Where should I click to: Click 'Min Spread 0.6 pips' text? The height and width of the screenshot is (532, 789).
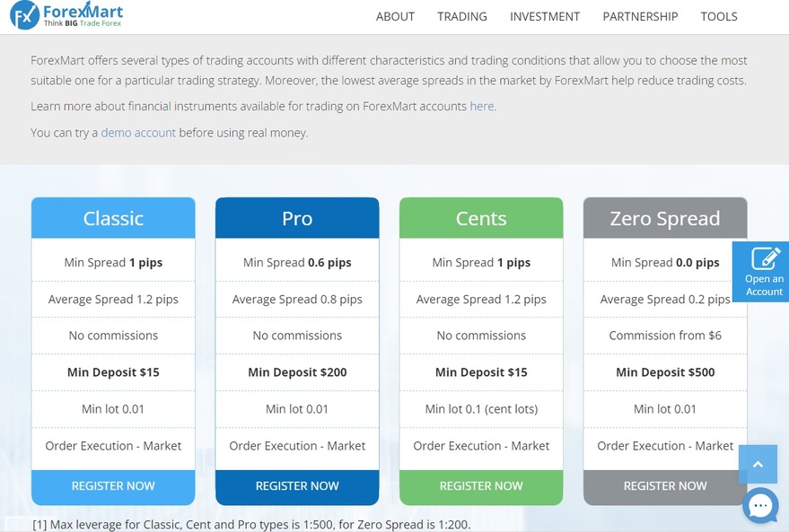(297, 263)
